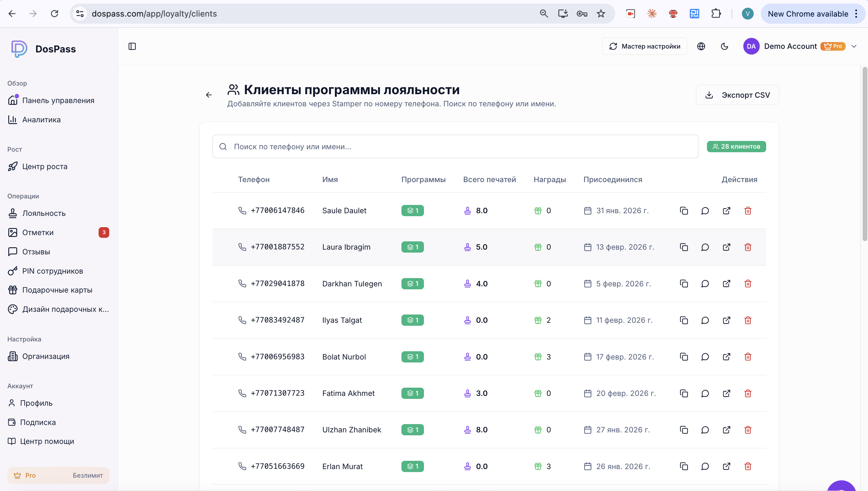The width and height of the screenshot is (868, 491).
Task: Collapse the sidebar panel icon
Action: [132, 46]
